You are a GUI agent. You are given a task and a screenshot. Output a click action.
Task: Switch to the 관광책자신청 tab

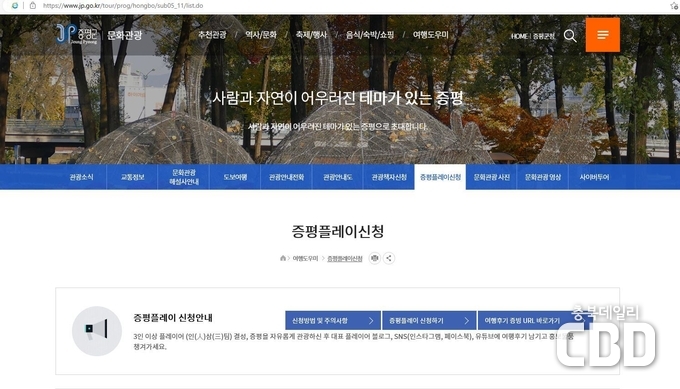coord(389,177)
